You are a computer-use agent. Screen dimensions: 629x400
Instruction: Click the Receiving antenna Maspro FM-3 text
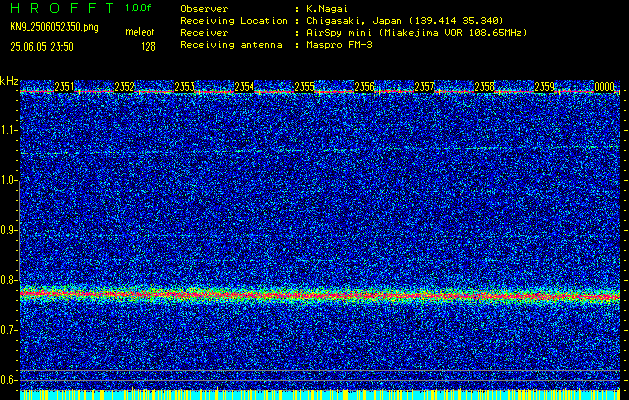(x=339, y=45)
